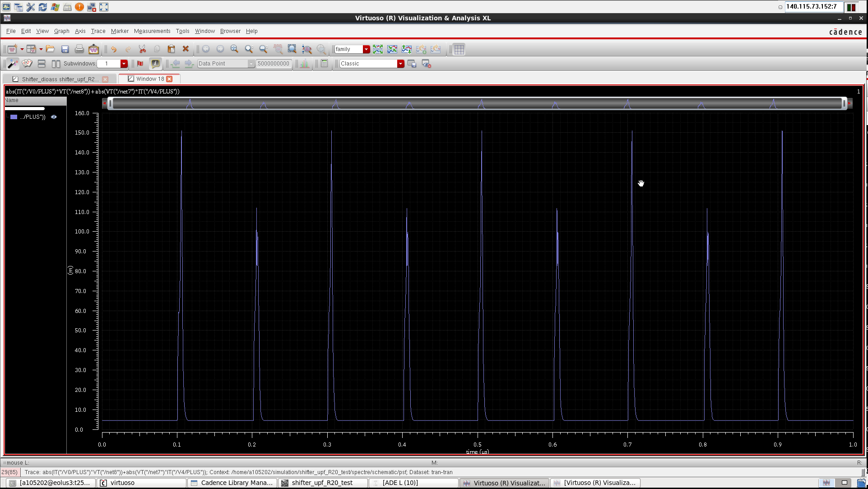Open the Measurements menu

click(x=152, y=31)
